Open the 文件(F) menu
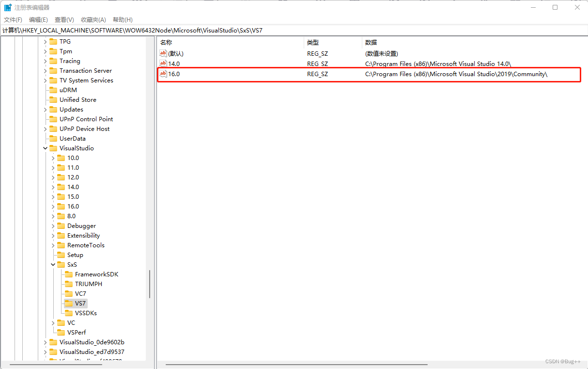Screen dimensions: 588x369 point(13,19)
